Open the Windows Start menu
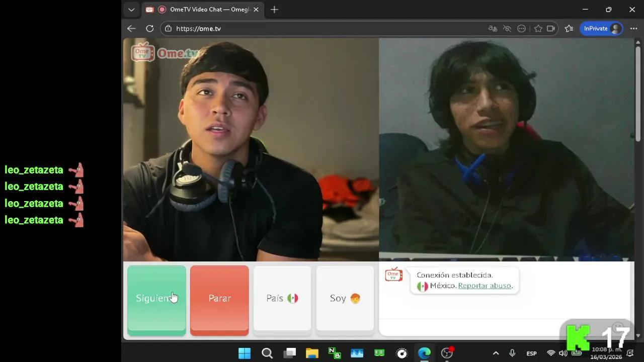Viewport: 644px width, 362px height. [245, 353]
